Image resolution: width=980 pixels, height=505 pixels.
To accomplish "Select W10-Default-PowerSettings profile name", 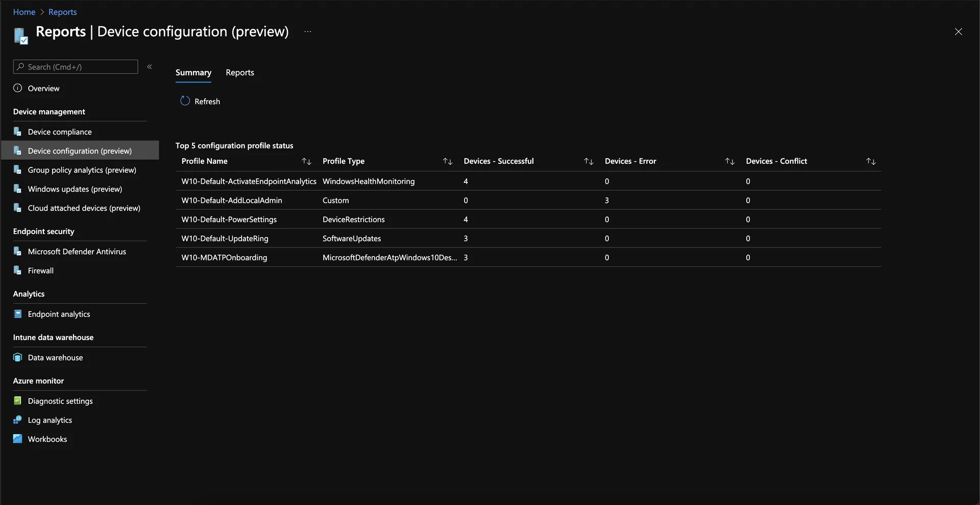I will pos(229,220).
